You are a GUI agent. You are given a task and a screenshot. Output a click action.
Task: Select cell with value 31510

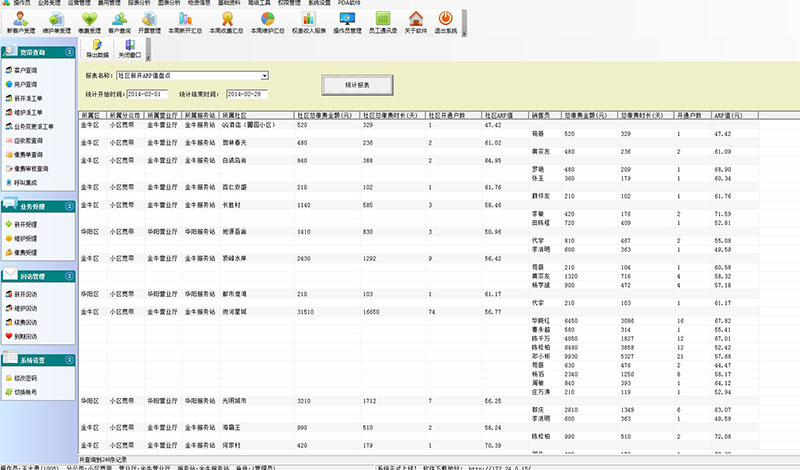tap(306, 312)
